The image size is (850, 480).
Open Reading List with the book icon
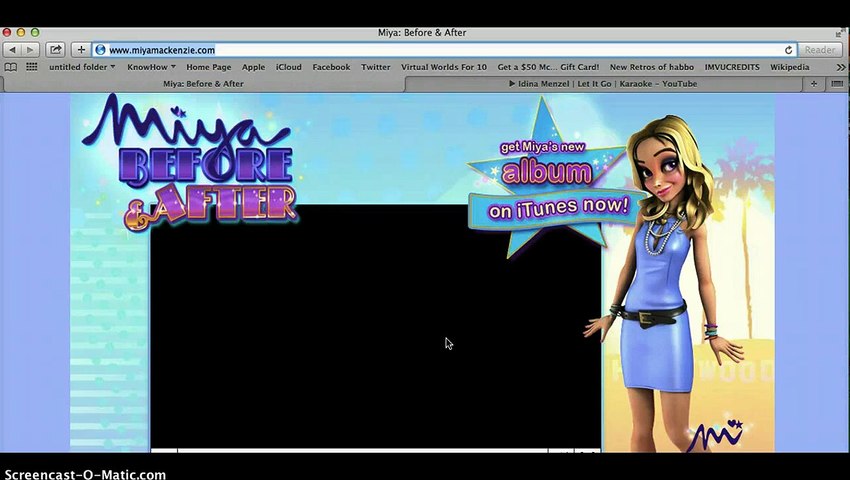[x=10, y=67]
